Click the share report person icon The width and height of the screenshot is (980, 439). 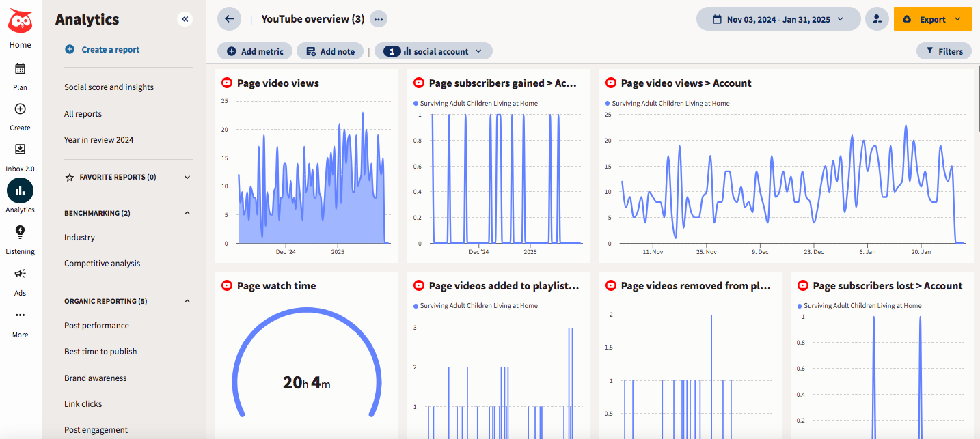[877, 18]
